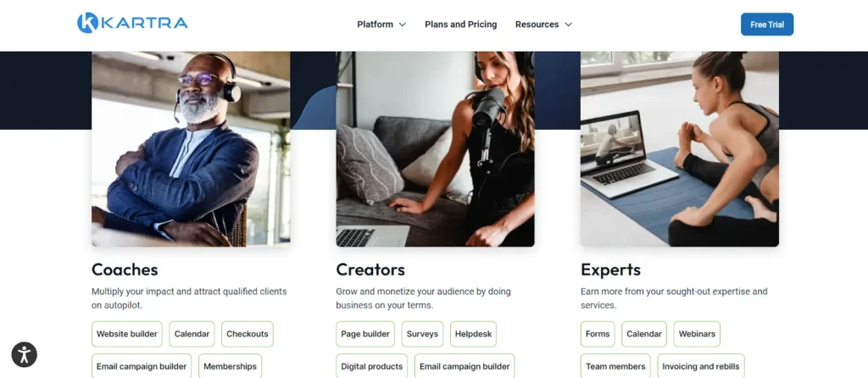The height and width of the screenshot is (378, 868).
Task: Click the Kartra logo icon
Action: click(87, 23)
